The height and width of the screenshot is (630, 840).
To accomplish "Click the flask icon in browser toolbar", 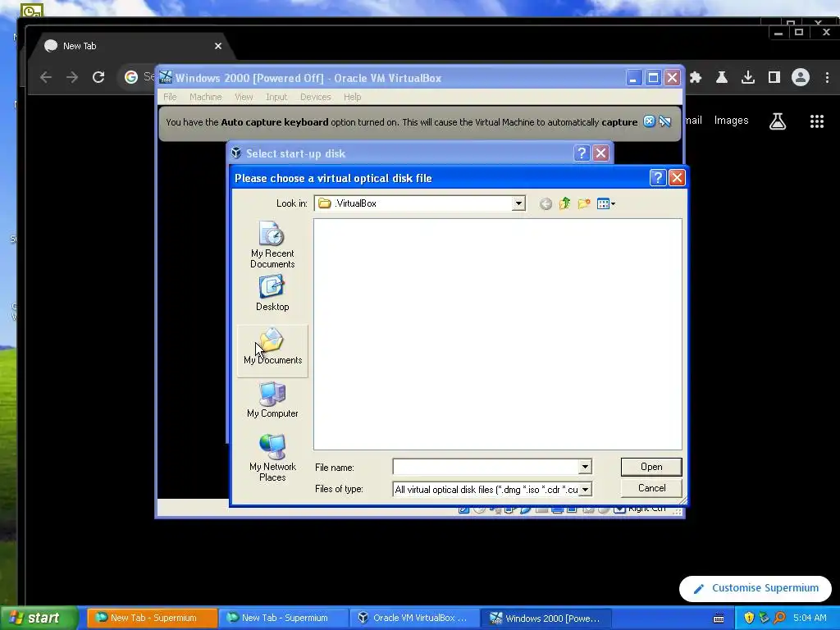I will (x=722, y=77).
